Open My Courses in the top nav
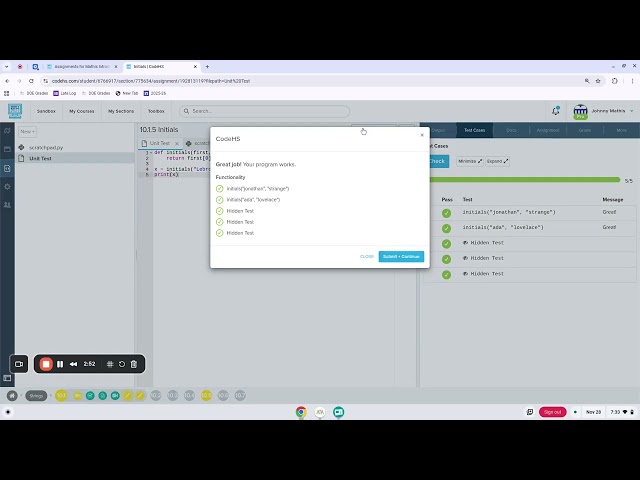 pos(82,111)
